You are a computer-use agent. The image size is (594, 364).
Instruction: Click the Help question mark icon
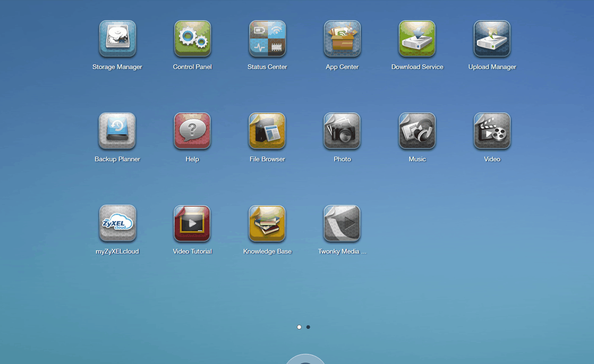[193, 131]
